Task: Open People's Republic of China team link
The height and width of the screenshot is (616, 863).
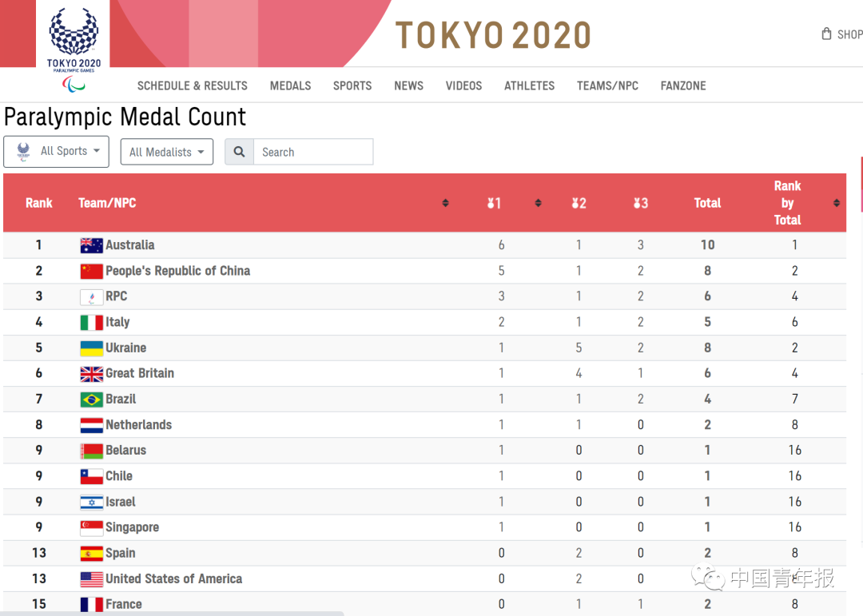Action: point(177,271)
